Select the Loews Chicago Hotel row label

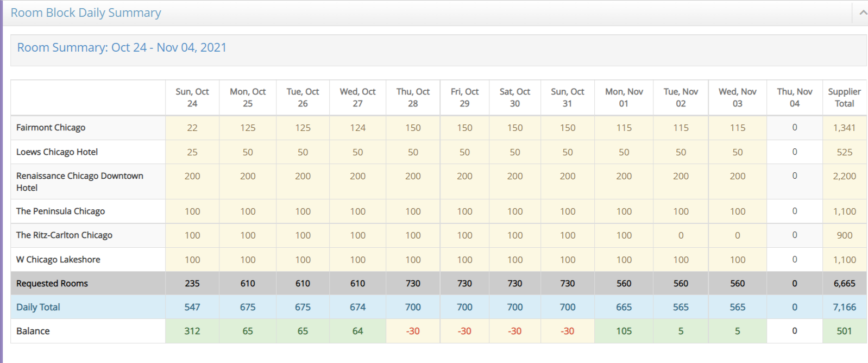(x=57, y=152)
